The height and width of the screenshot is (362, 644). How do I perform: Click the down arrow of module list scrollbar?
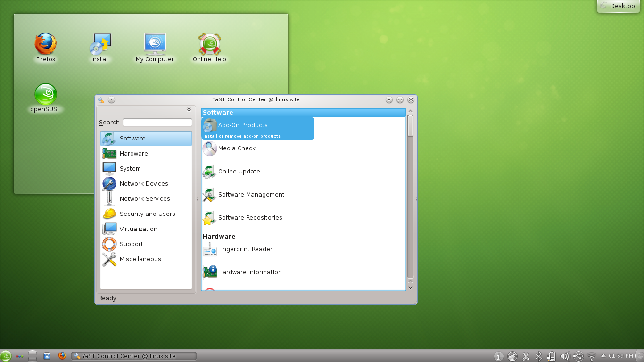[x=410, y=287]
